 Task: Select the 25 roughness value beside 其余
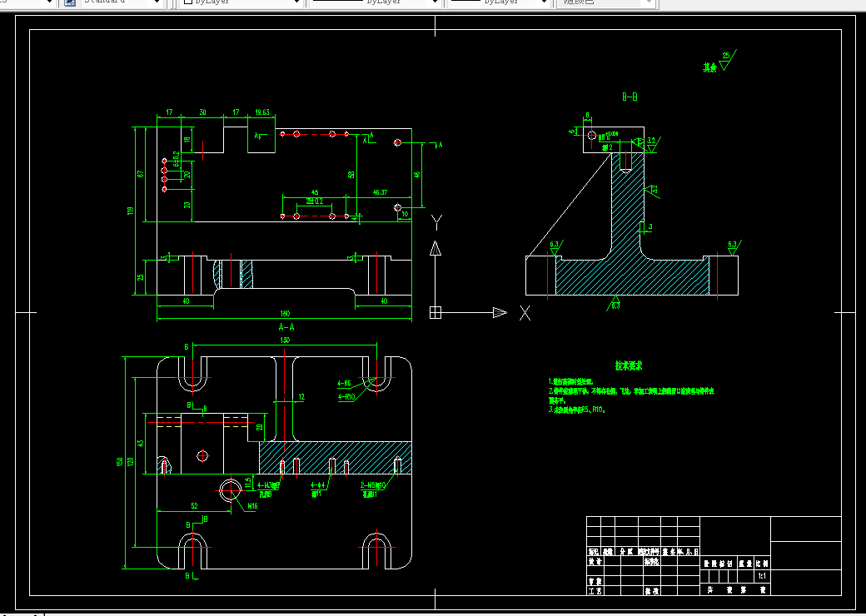[x=726, y=55]
